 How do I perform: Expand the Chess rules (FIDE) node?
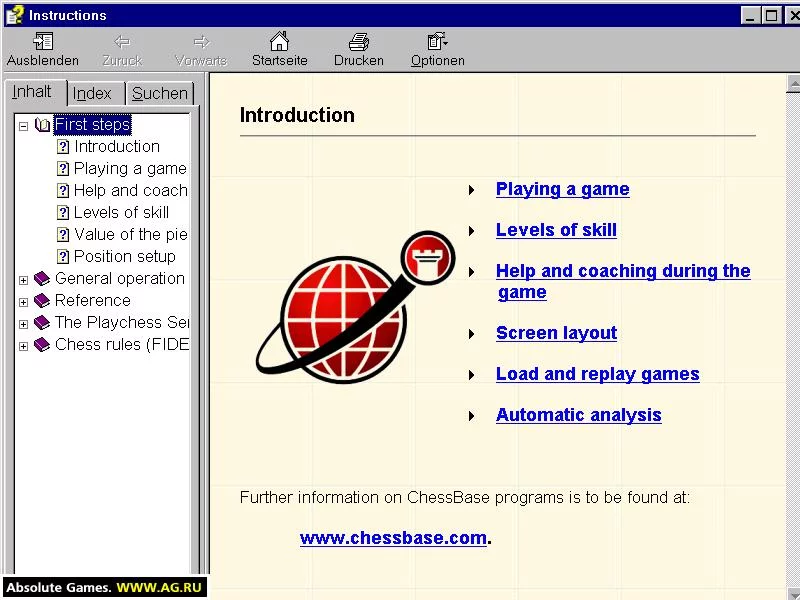(x=23, y=346)
